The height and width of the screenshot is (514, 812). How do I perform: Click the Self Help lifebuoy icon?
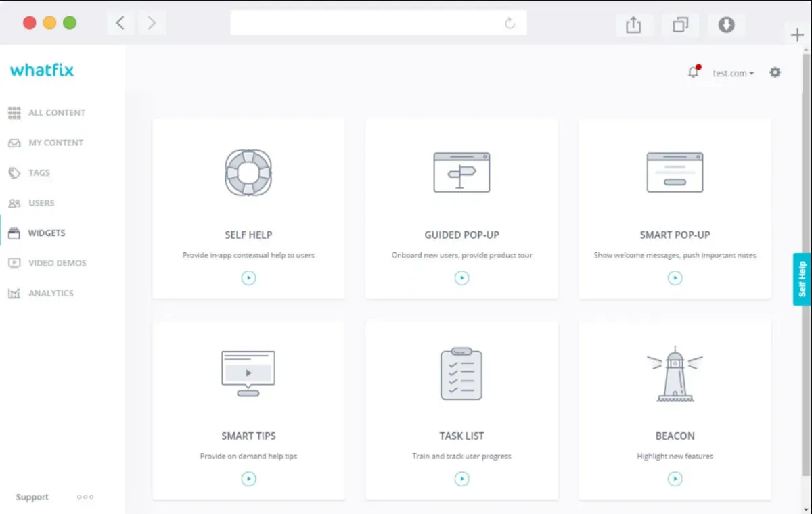[248, 172]
